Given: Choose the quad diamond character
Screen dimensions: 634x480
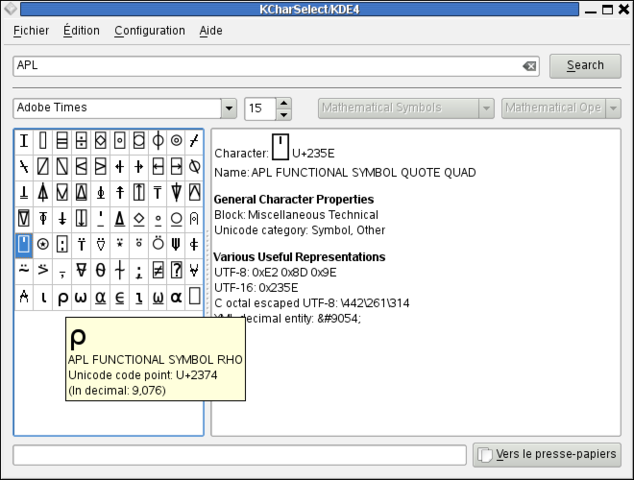Looking at the screenshot, I should [100, 141].
